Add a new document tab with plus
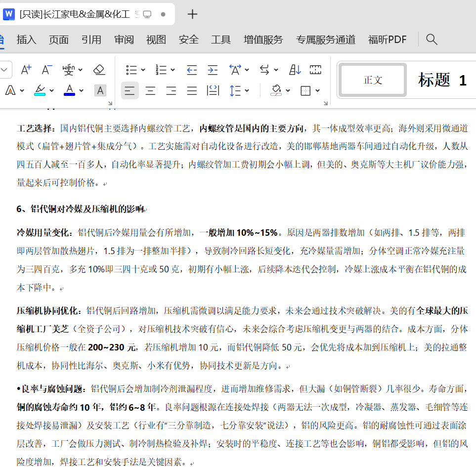Viewport: 476px width, 470px height. click(192, 14)
